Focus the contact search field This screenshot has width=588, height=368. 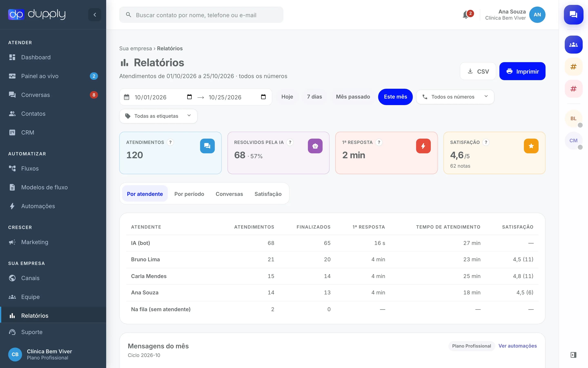(201, 15)
